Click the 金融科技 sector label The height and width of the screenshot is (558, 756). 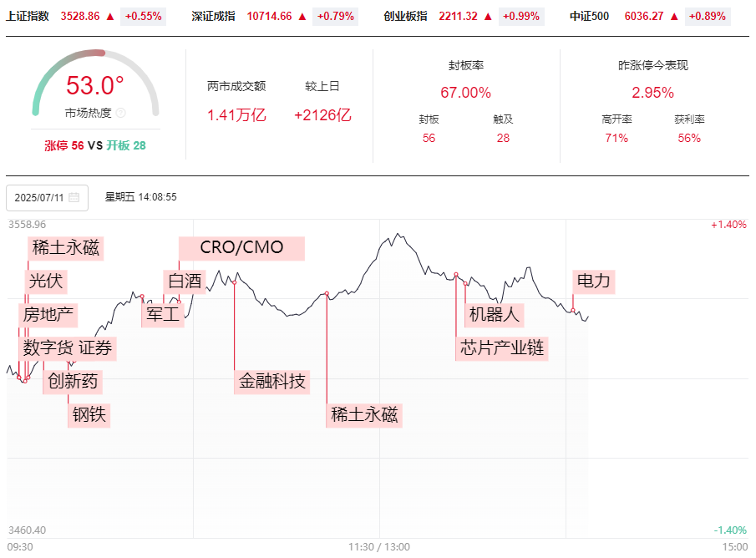point(272,382)
